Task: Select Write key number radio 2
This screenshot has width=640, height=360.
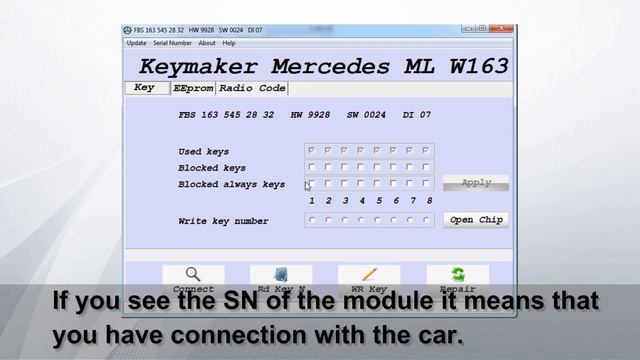Action: pyautogui.click(x=328, y=220)
